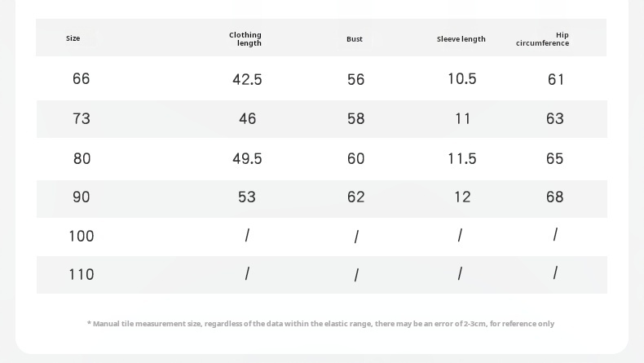644x363 pixels.
Task: Select the 63 hip circumference value
Action: (555, 119)
